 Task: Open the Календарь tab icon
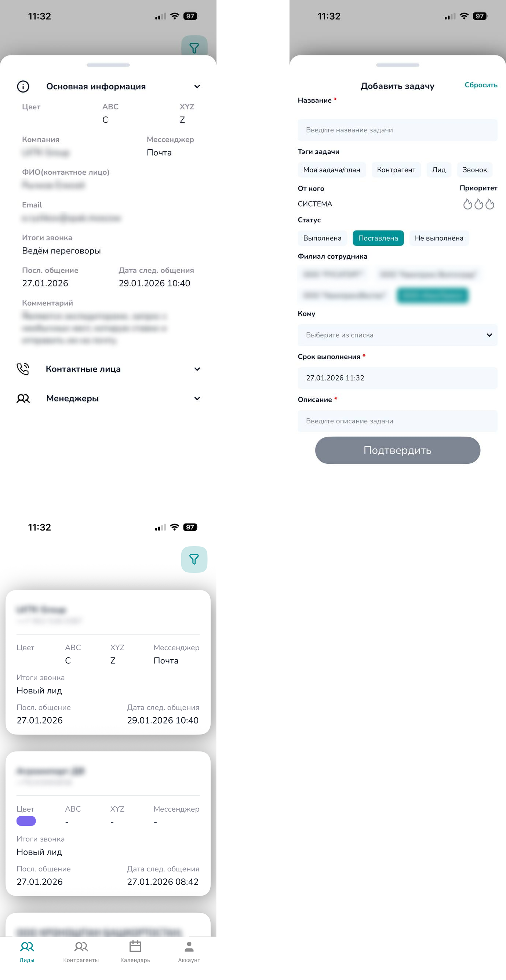pos(135,946)
